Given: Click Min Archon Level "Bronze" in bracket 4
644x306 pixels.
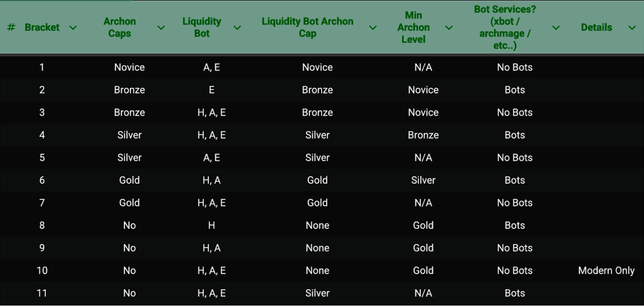Looking at the screenshot, I should [423, 135].
